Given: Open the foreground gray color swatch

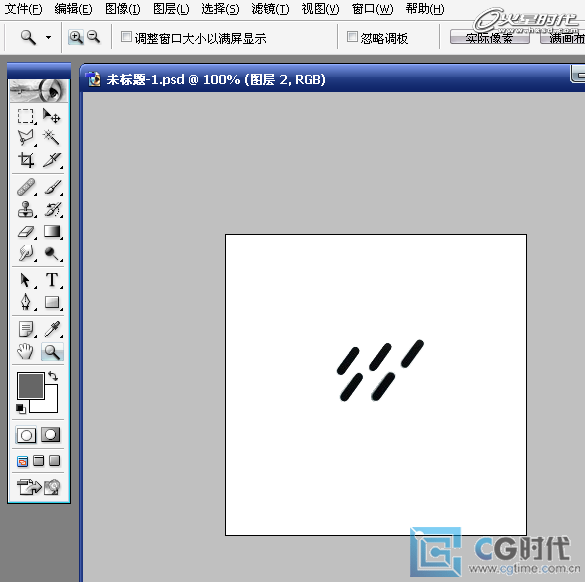Looking at the screenshot, I should pos(31,386).
